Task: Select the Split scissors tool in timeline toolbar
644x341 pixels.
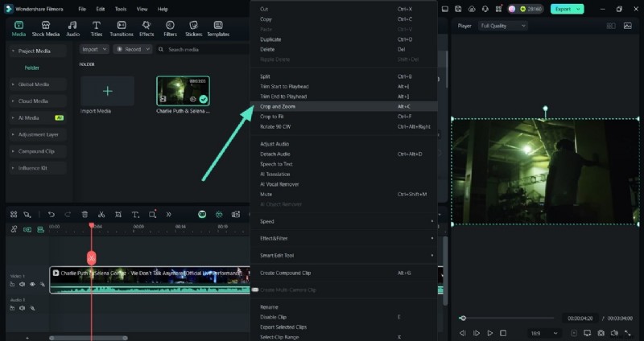Action: tap(101, 215)
